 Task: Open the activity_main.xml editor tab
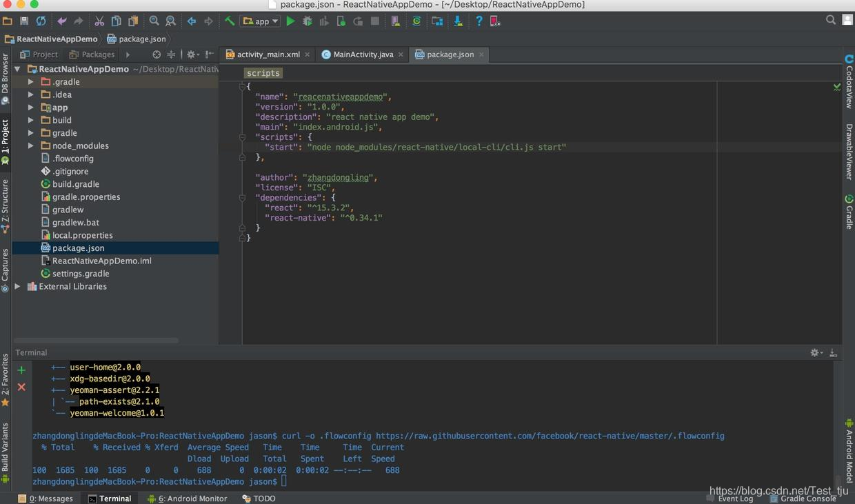(x=268, y=54)
